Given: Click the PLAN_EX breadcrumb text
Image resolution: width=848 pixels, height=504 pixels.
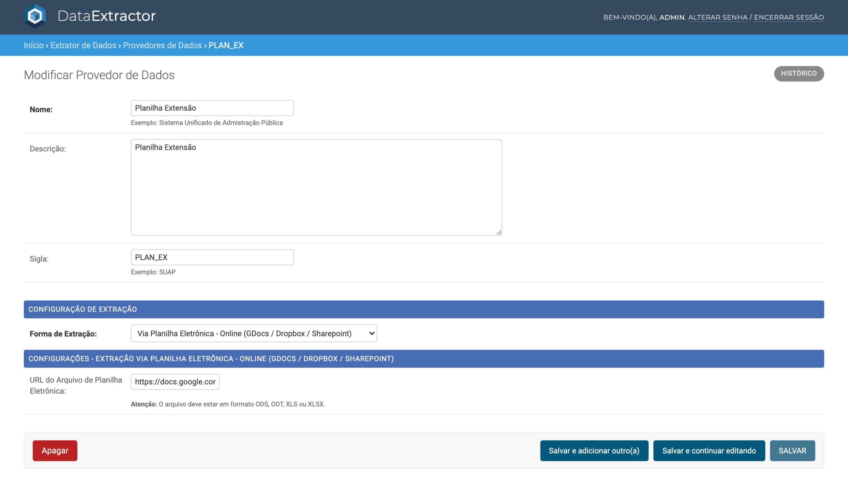Looking at the screenshot, I should tap(226, 45).
